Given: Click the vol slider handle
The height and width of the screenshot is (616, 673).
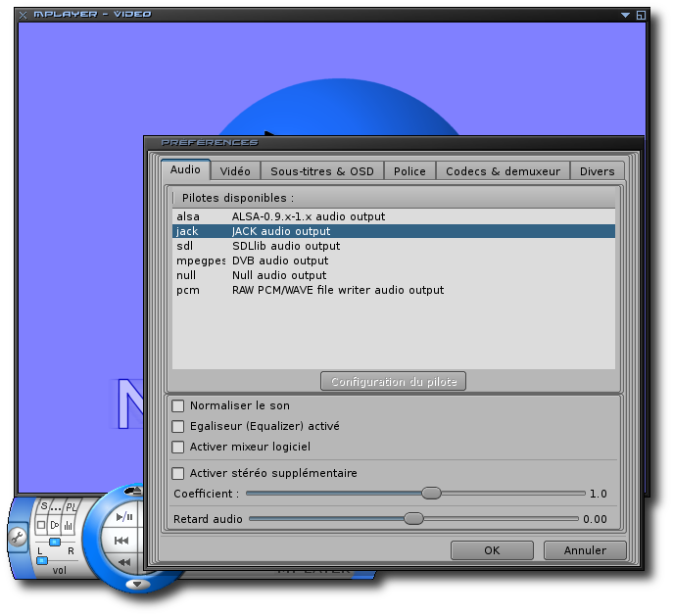Looking at the screenshot, I should point(42,560).
